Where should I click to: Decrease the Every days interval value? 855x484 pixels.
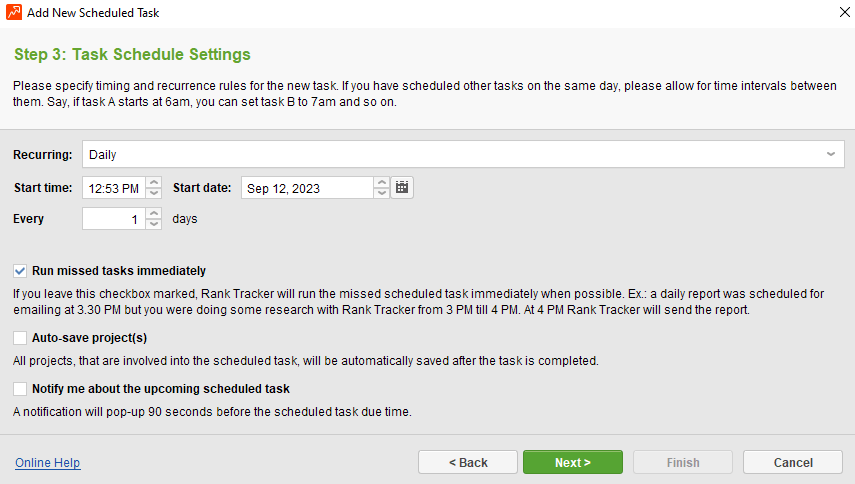point(154,224)
